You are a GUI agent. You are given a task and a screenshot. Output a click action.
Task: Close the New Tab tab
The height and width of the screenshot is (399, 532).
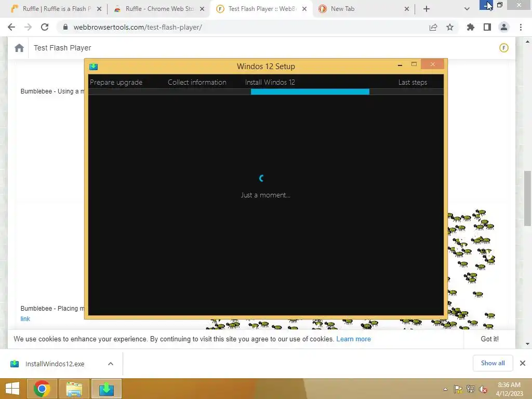407,9
